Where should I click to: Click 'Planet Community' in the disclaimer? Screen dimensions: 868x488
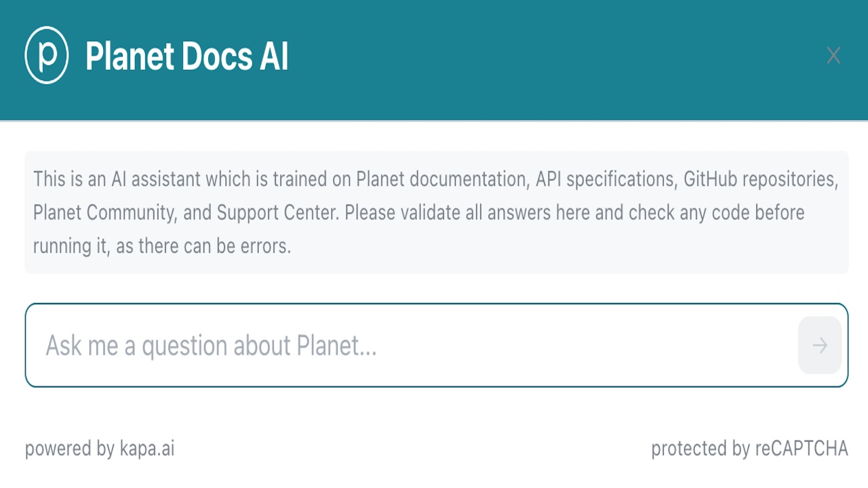105,213
